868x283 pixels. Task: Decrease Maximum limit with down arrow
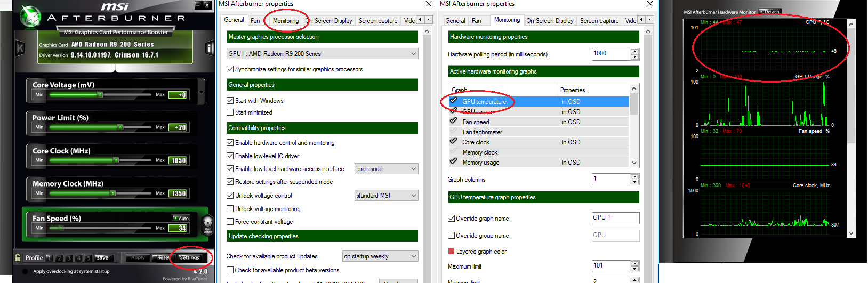tap(634, 269)
